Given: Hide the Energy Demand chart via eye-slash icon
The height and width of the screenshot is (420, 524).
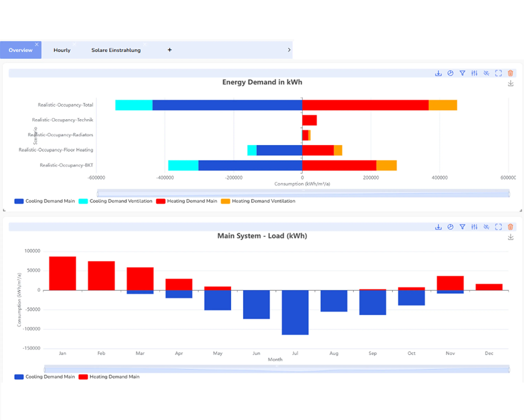Looking at the screenshot, I should [486, 73].
